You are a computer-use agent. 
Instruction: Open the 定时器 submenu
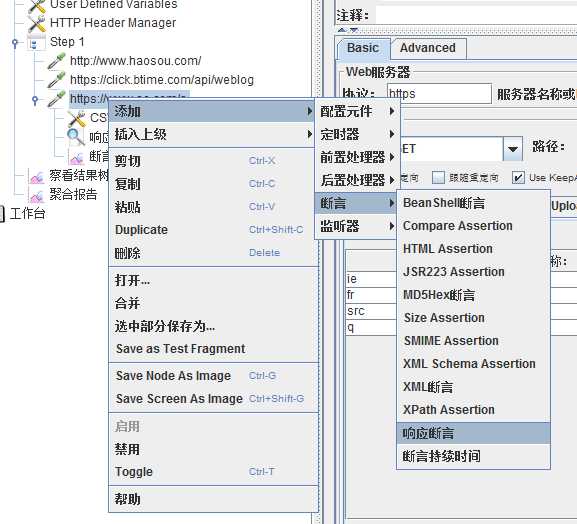pos(358,134)
